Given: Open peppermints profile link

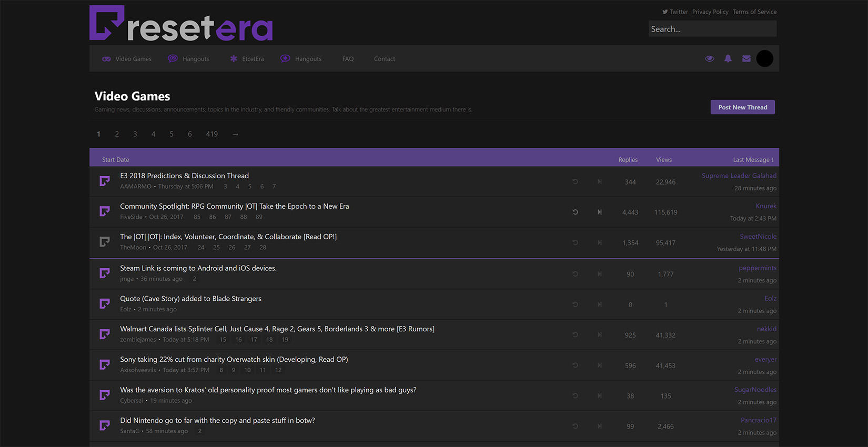Looking at the screenshot, I should point(758,268).
